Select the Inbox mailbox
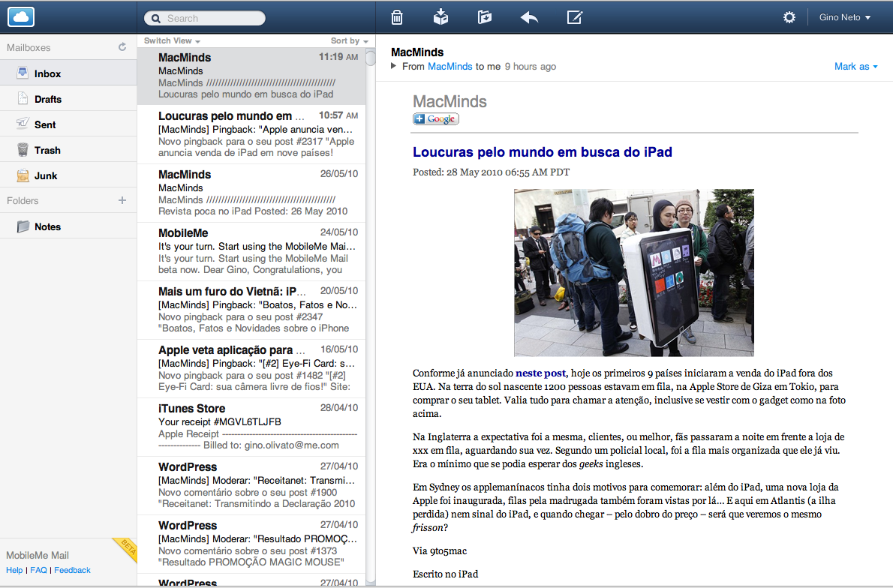893x588 pixels. click(68, 73)
